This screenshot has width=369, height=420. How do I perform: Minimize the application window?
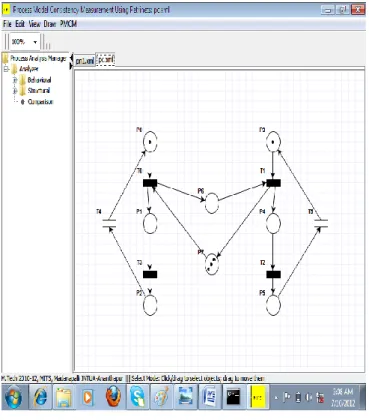click(x=328, y=10)
